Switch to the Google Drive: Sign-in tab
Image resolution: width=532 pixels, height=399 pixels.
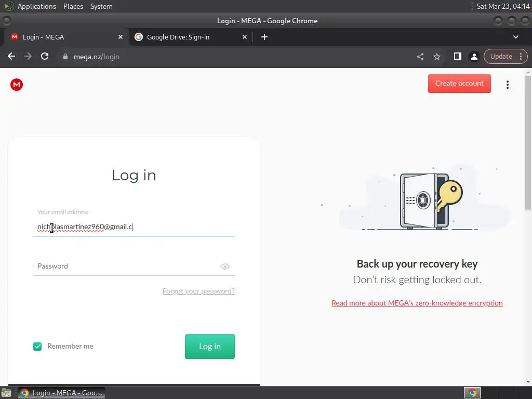point(190,37)
